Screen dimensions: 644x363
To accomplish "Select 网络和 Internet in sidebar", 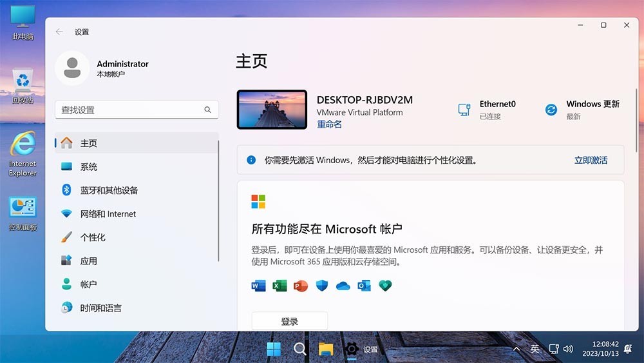I will pos(108,214).
